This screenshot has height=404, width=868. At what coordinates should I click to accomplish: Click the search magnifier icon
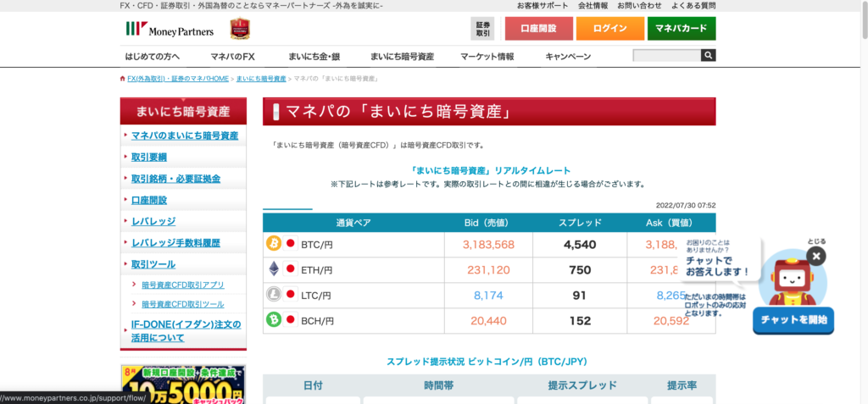point(709,55)
